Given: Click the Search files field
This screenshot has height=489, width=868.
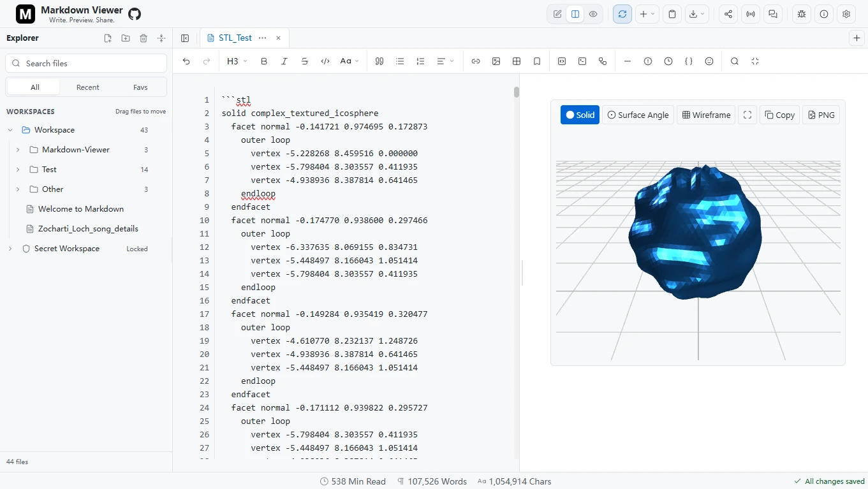Looking at the screenshot, I should pyautogui.click(x=86, y=63).
